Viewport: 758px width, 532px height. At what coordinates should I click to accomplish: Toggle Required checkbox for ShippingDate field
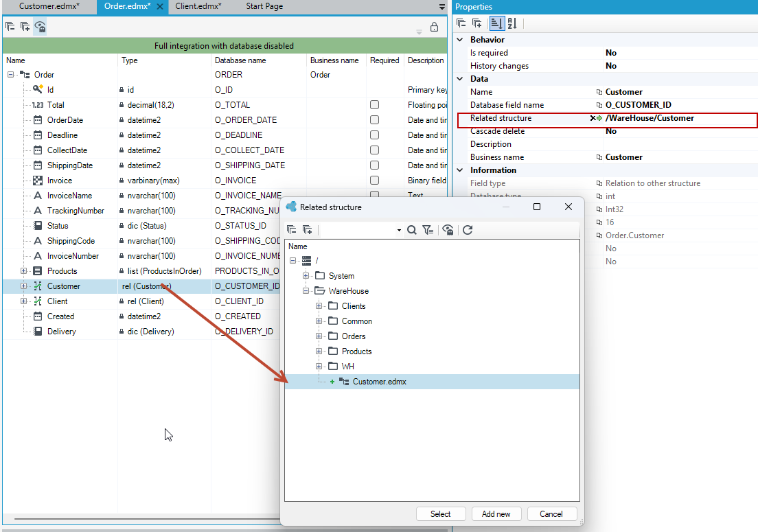click(x=374, y=165)
